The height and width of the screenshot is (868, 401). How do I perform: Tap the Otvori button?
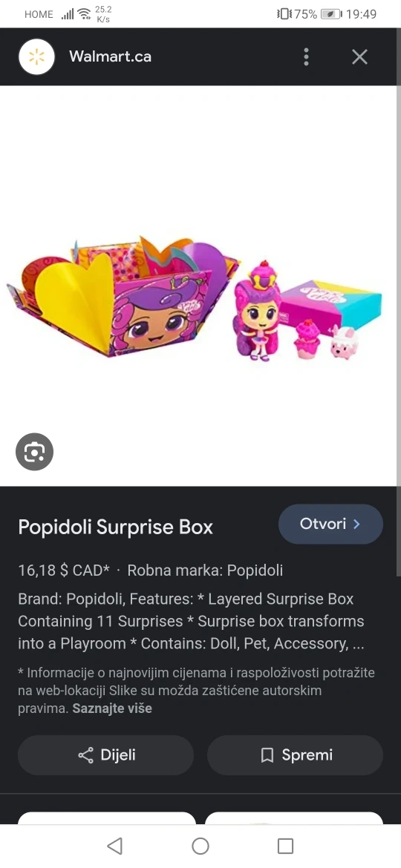point(330,524)
